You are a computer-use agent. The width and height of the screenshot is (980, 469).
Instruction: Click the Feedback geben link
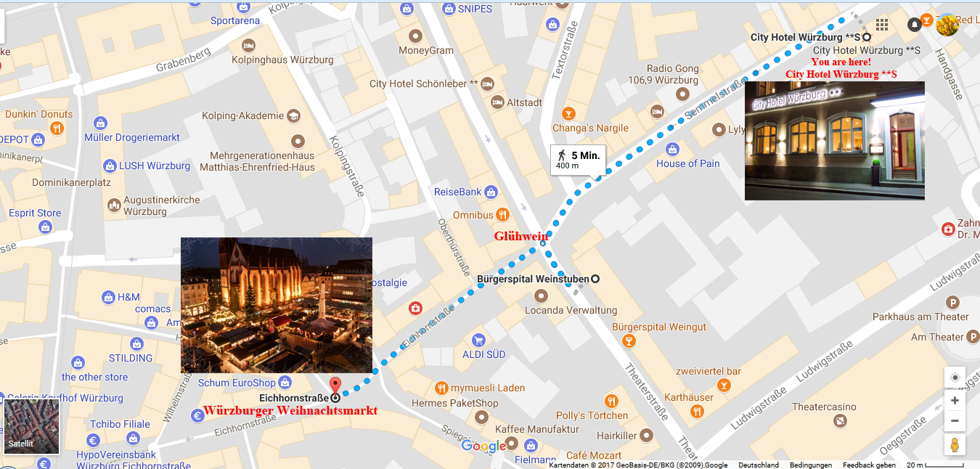tap(869, 465)
